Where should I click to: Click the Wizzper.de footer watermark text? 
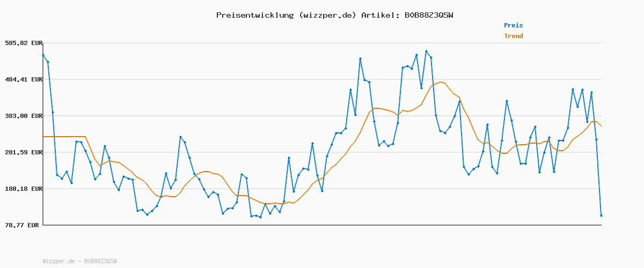(79, 261)
